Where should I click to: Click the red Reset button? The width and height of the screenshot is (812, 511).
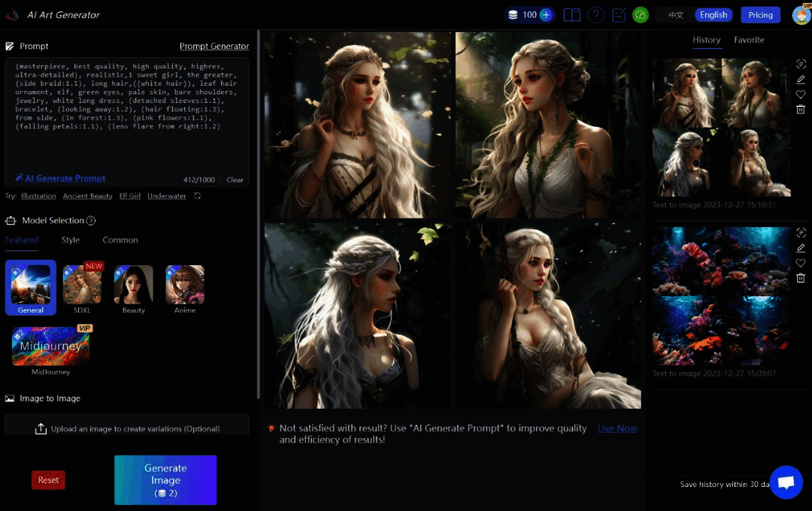[x=48, y=480]
